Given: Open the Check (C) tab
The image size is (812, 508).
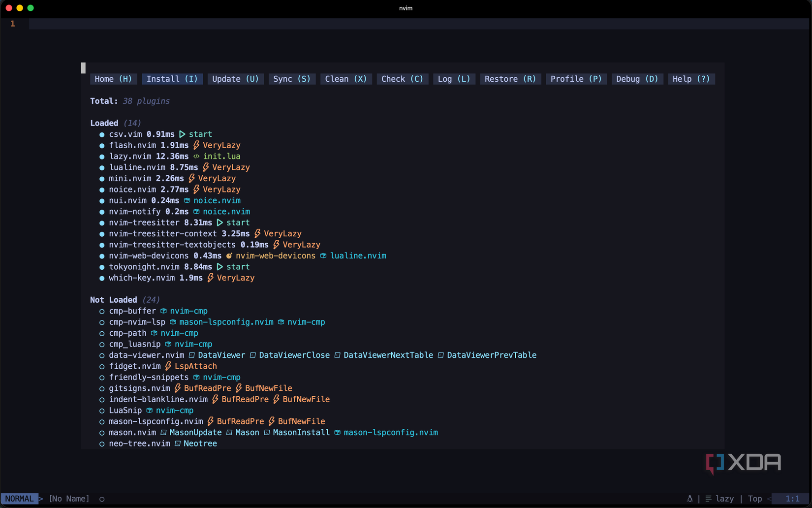Looking at the screenshot, I should [x=402, y=79].
